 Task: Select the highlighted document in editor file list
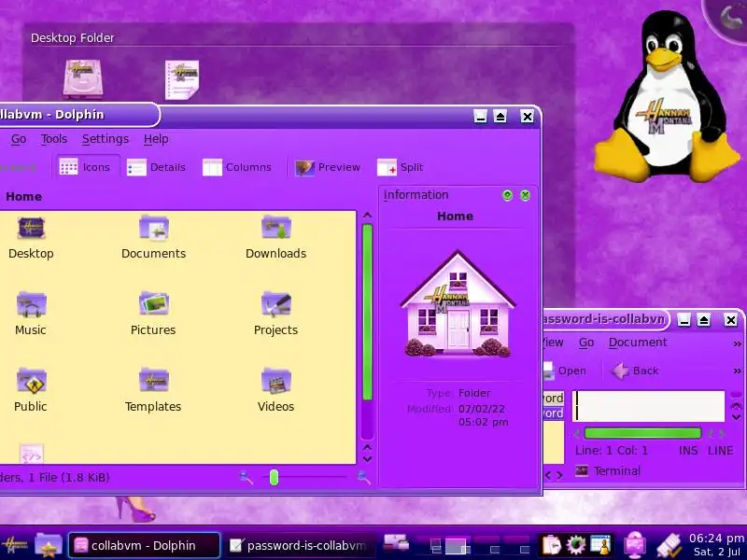click(554, 413)
